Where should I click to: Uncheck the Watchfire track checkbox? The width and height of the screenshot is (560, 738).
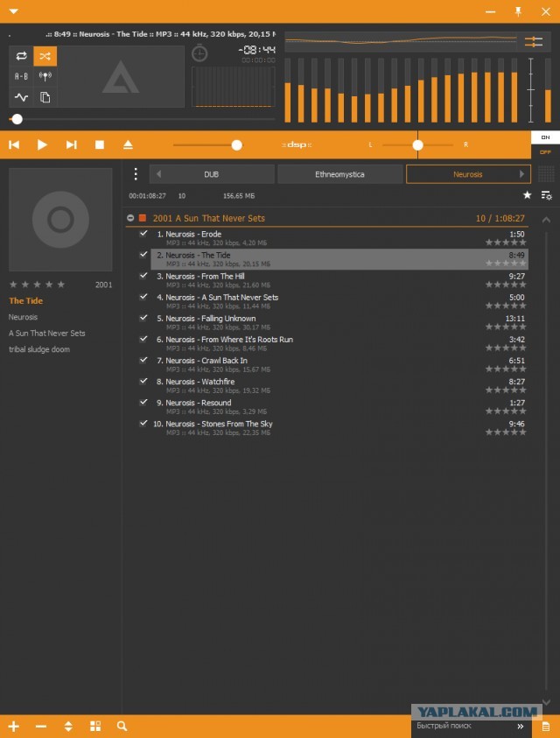[143, 381]
